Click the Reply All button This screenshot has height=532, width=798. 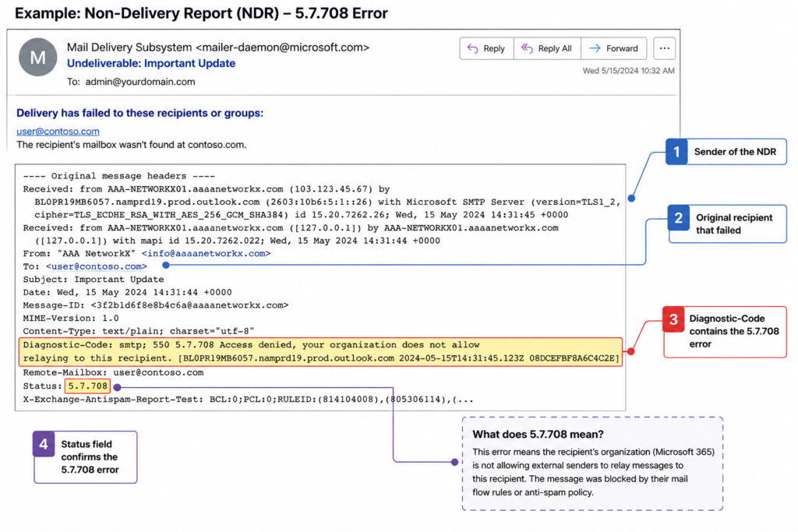pyautogui.click(x=547, y=48)
